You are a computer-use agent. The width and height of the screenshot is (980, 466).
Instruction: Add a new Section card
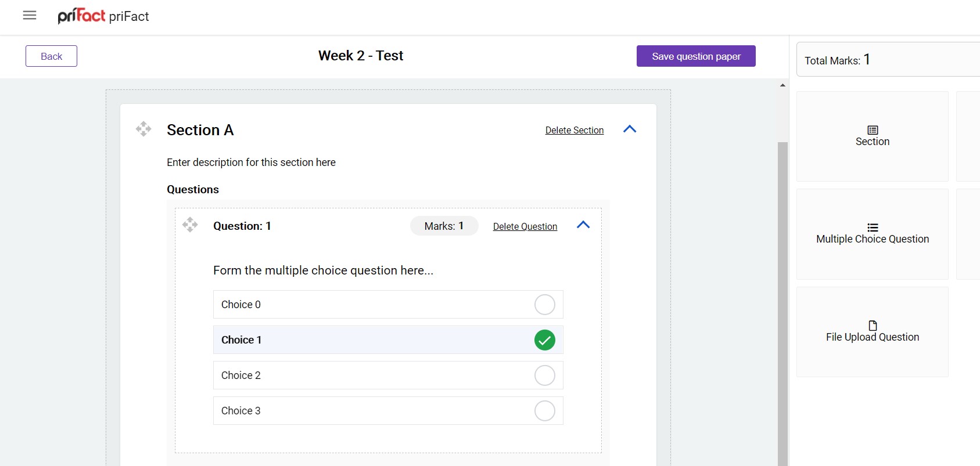[x=873, y=136]
